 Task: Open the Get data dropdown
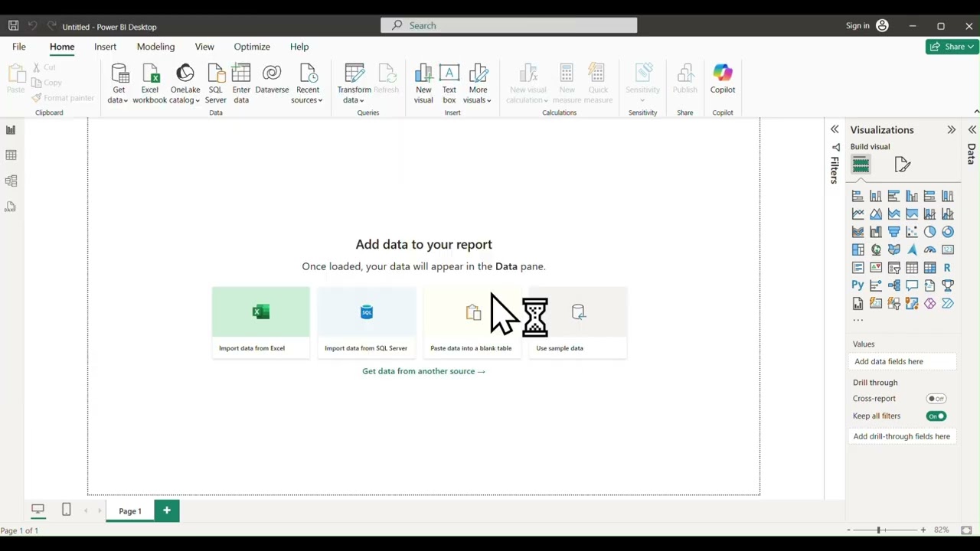tap(119, 84)
